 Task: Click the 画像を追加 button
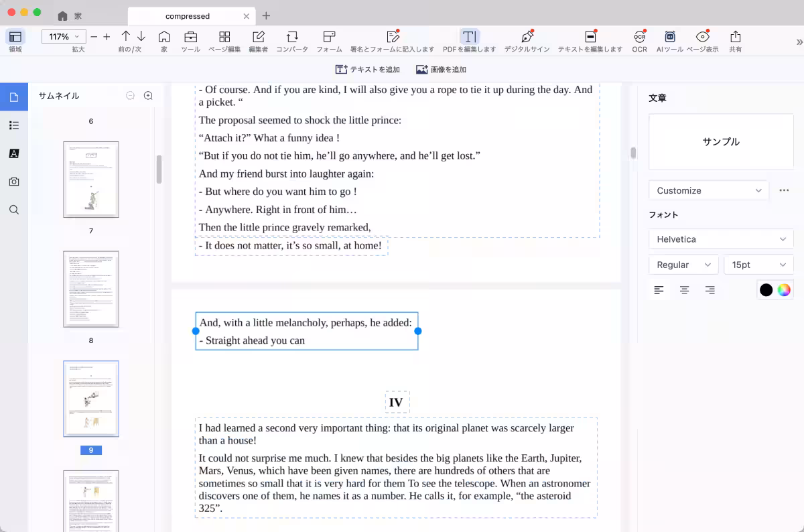coord(441,70)
